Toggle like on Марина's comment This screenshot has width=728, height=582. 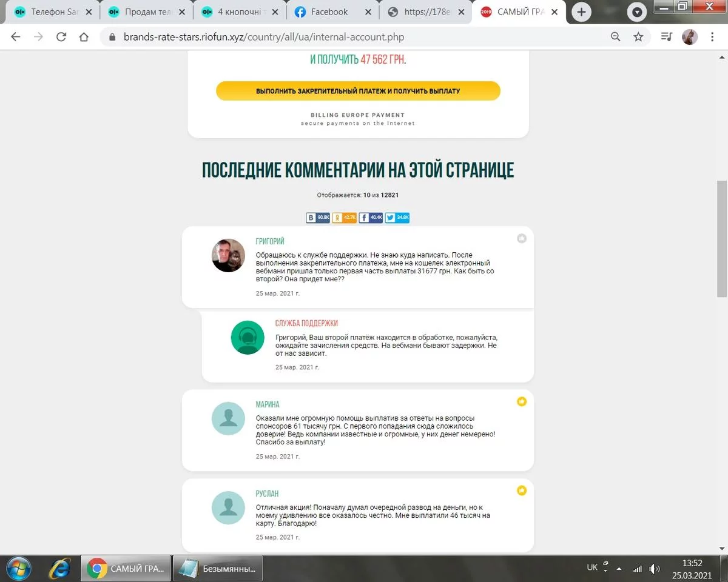click(522, 401)
